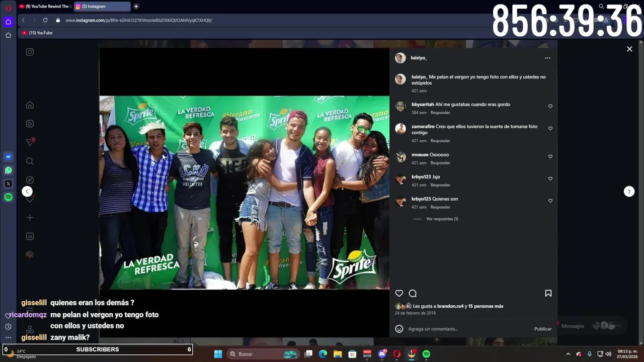Click post date '24 de febrero de 2018'
Image resolution: width=644 pixels, height=362 pixels.
tap(415, 313)
